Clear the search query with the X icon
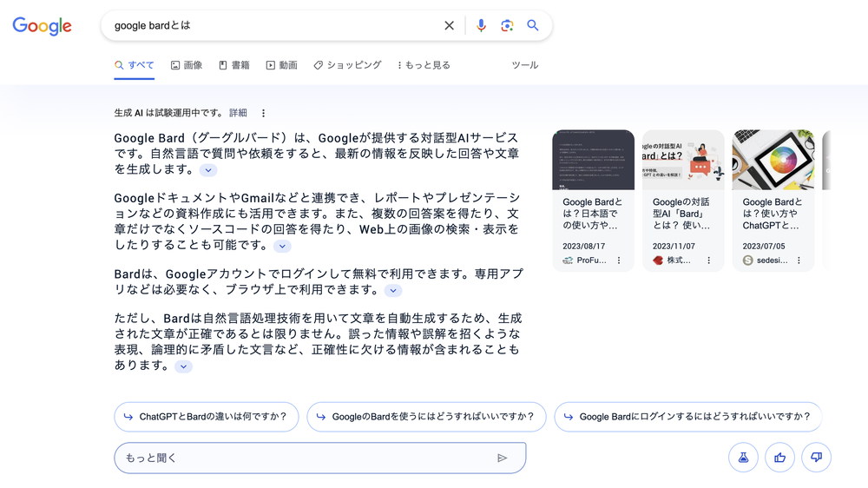The image size is (868, 488). [x=449, y=25]
